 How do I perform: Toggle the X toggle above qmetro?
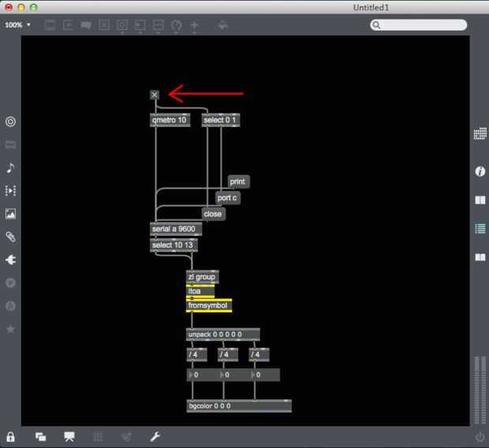155,95
